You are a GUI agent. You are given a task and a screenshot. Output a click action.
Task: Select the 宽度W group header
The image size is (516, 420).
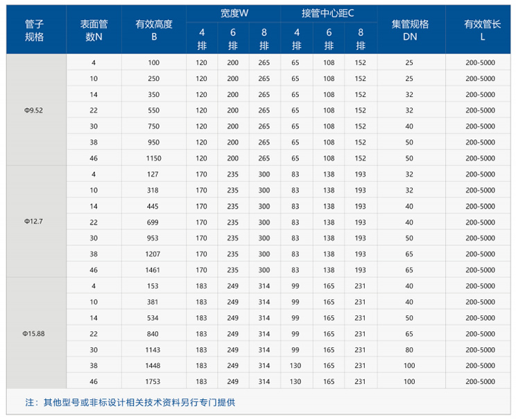[233, 13]
